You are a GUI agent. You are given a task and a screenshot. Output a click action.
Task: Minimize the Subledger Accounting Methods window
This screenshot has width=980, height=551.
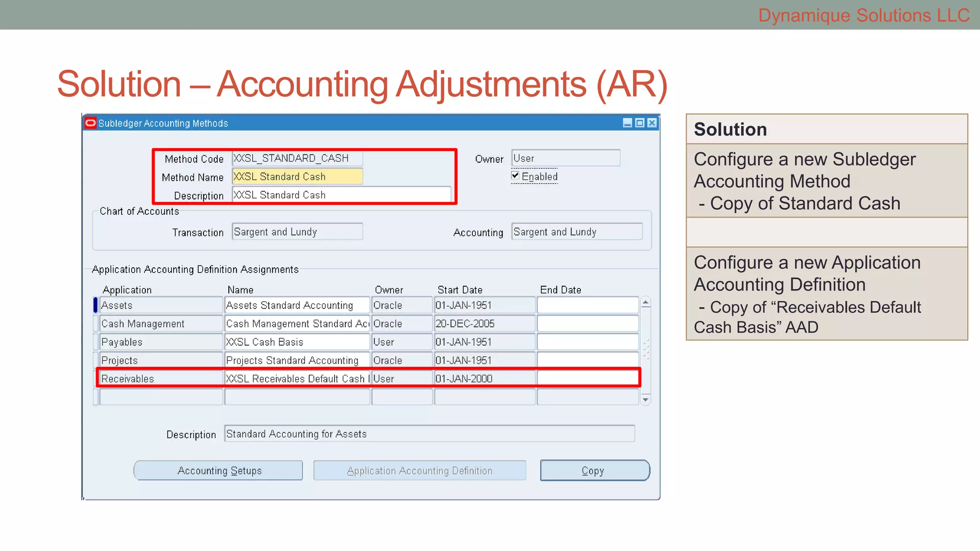pyautogui.click(x=627, y=123)
